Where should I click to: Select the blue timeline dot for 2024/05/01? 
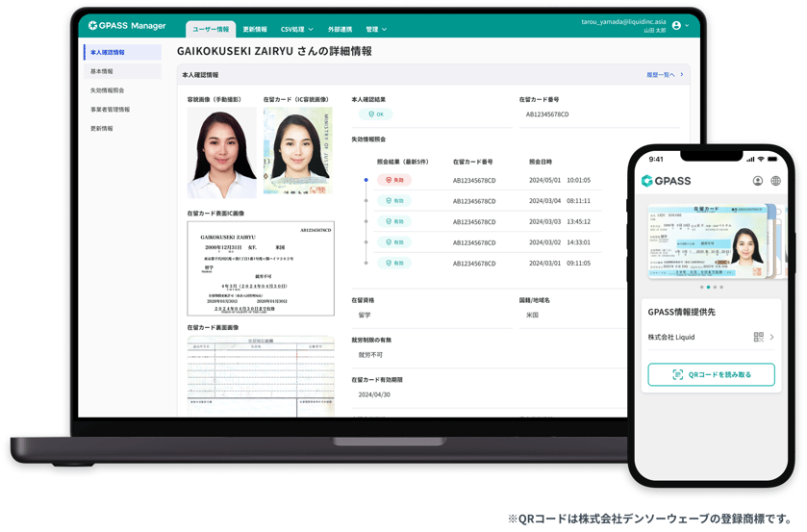pyautogui.click(x=366, y=180)
